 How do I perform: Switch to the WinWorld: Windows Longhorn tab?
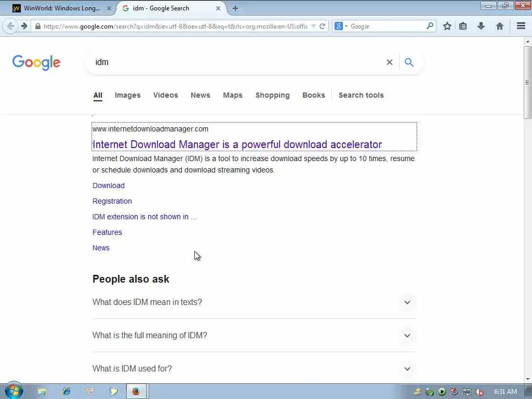coord(61,8)
